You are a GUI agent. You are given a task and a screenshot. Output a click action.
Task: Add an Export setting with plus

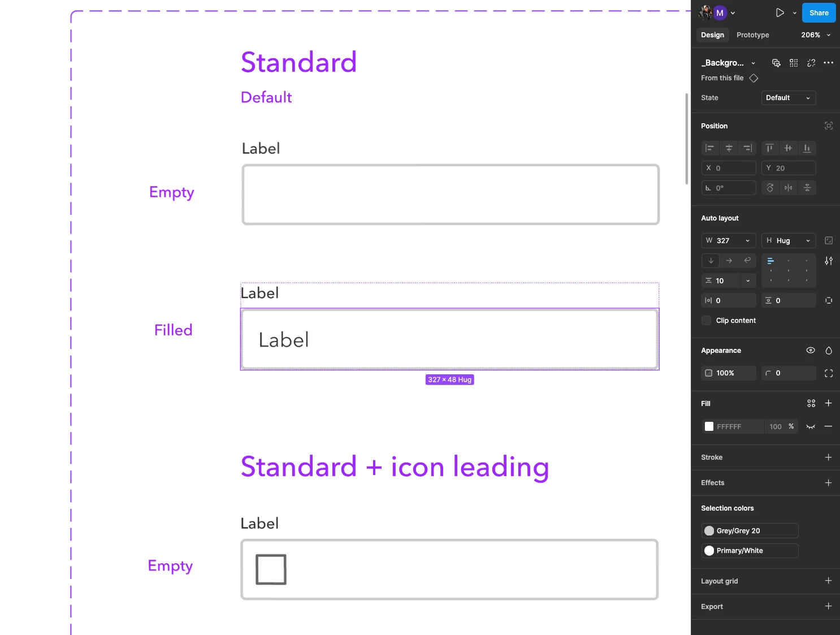829,606
